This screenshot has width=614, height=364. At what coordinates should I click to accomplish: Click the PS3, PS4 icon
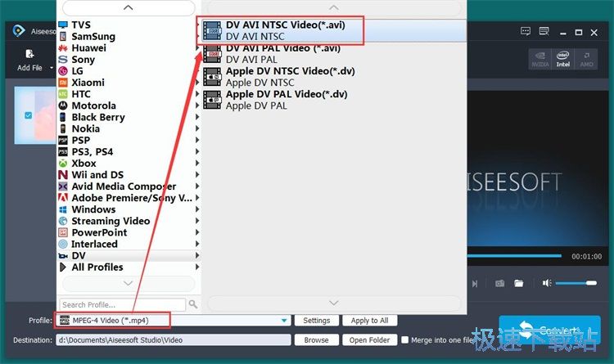[x=63, y=152]
